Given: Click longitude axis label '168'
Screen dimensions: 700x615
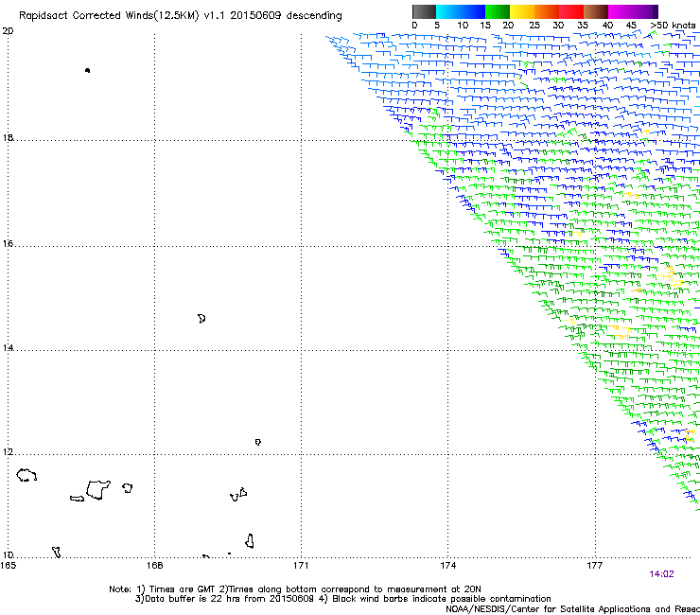Looking at the screenshot, I should [x=154, y=566].
